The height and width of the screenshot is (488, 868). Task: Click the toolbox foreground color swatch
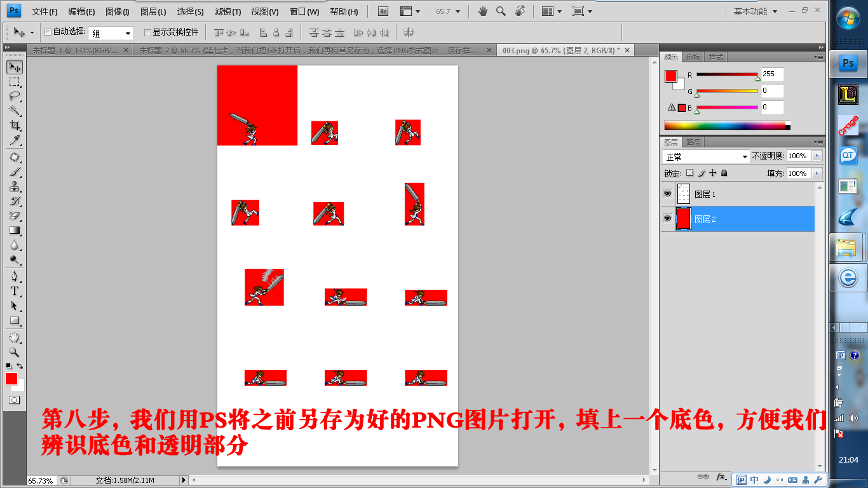pos(11,379)
